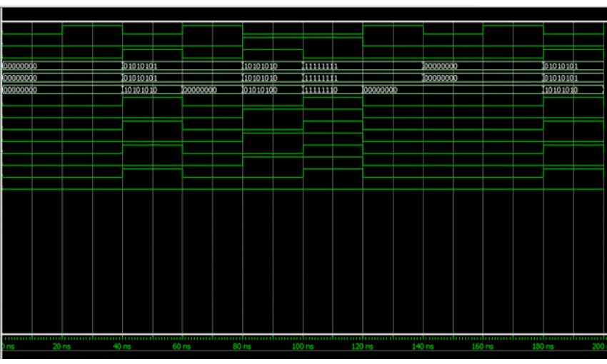Select bus value 01010100 in third bus row
This screenshot has height=364, width=607.
pos(260,90)
